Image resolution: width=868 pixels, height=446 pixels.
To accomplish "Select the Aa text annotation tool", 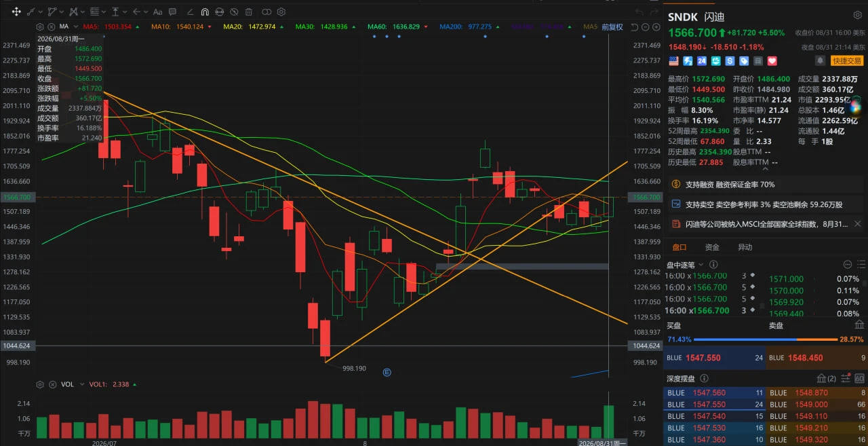I will tap(157, 12).
